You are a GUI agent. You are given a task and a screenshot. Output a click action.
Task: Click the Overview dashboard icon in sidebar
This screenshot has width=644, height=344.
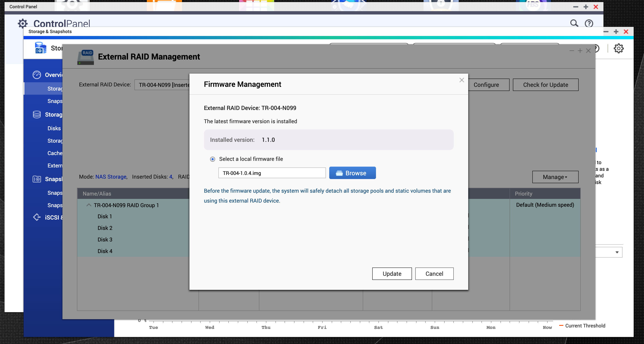point(37,75)
